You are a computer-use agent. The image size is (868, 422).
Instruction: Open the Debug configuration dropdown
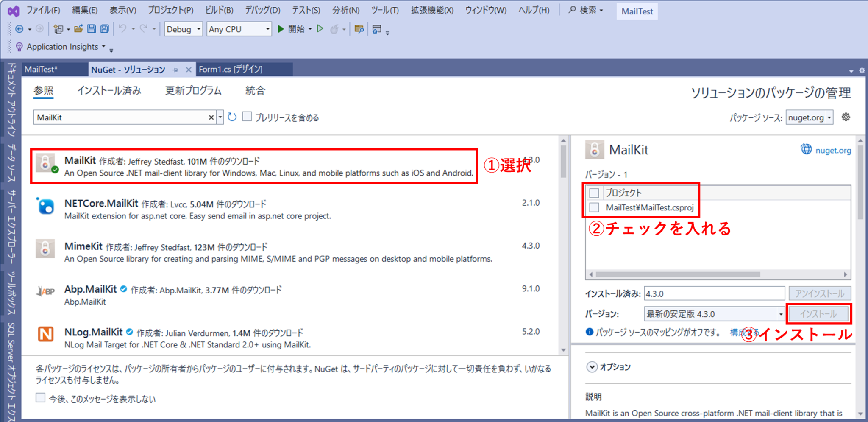point(183,29)
